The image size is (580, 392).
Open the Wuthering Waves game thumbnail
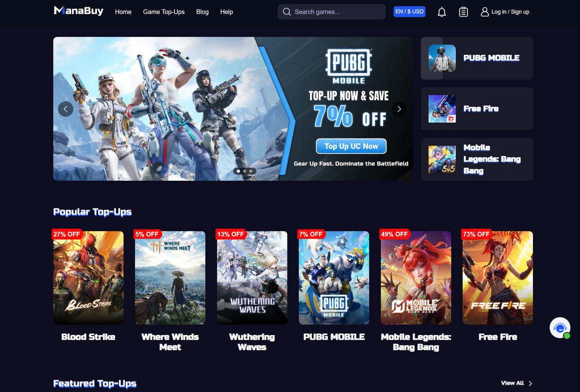click(252, 277)
